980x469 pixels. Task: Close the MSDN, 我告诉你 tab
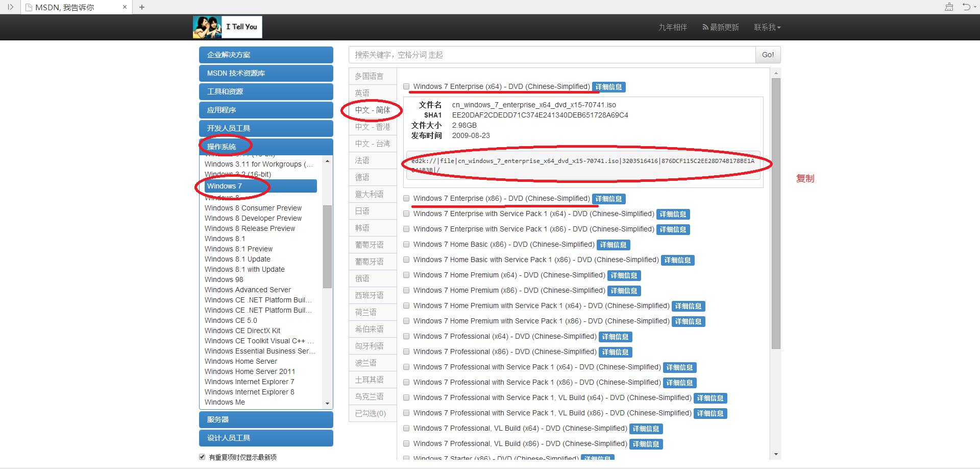[125, 7]
